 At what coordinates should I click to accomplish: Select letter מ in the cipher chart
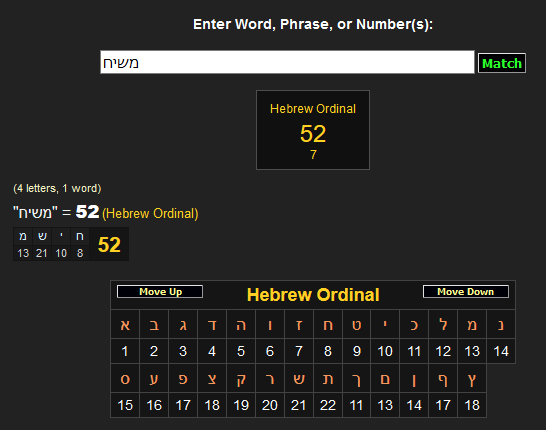click(x=472, y=325)
